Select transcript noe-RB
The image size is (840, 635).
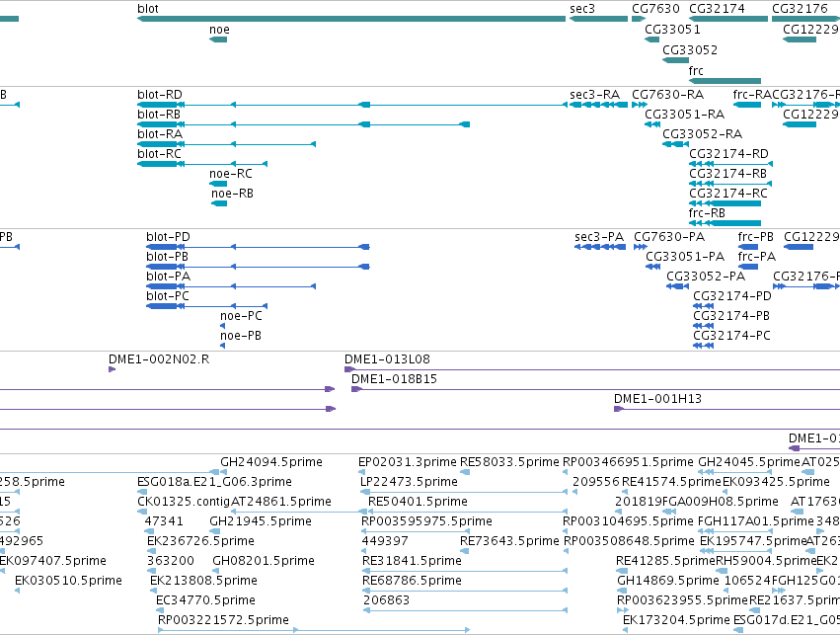(x=219, y=203)
